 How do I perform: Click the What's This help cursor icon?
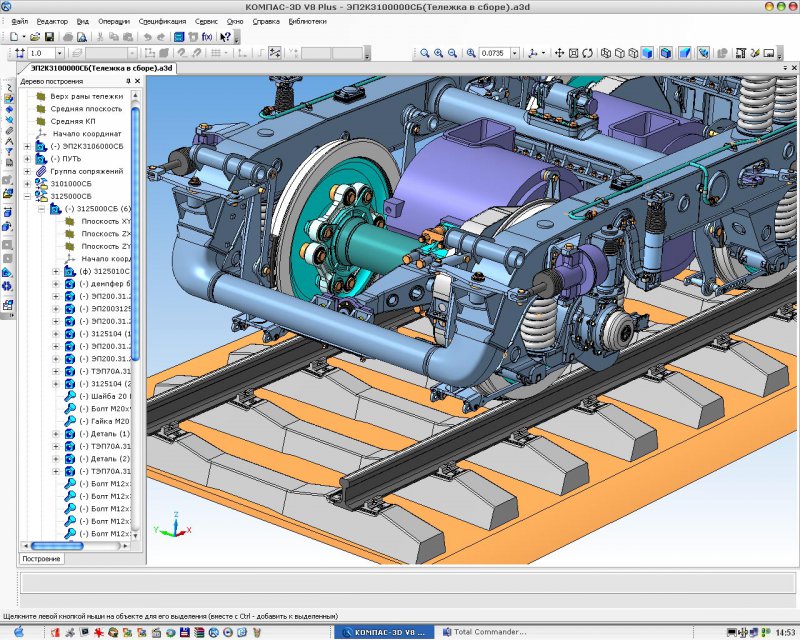click(226, 36)
